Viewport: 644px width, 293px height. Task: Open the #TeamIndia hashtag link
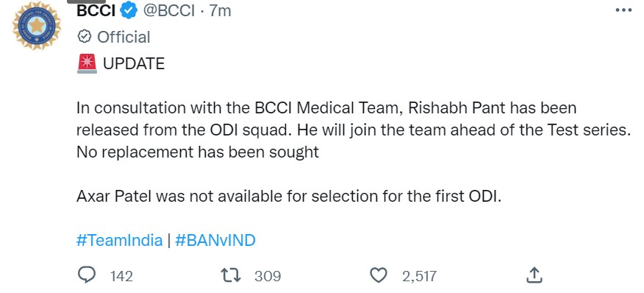(x=120, y=240)
